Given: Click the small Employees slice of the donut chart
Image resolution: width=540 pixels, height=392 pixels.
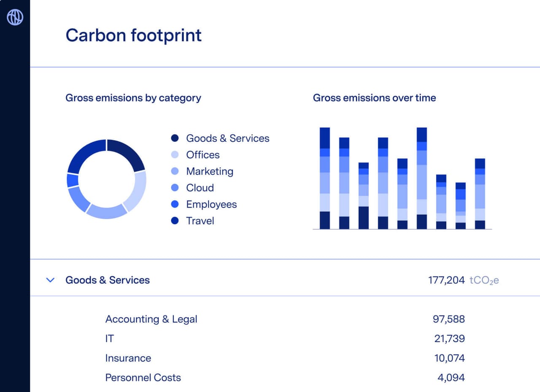Looking at the screenshot, I should tap(73, 180).
